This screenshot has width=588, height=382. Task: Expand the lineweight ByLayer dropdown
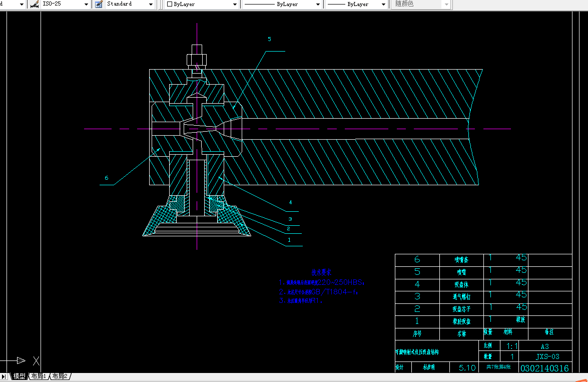pos(383,4)
